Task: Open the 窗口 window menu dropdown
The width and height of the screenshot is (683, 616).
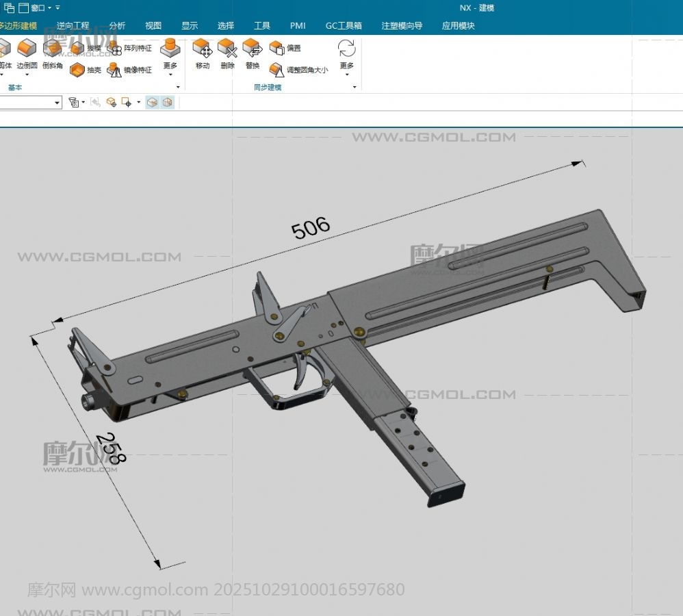Action: tap(41, 8)
